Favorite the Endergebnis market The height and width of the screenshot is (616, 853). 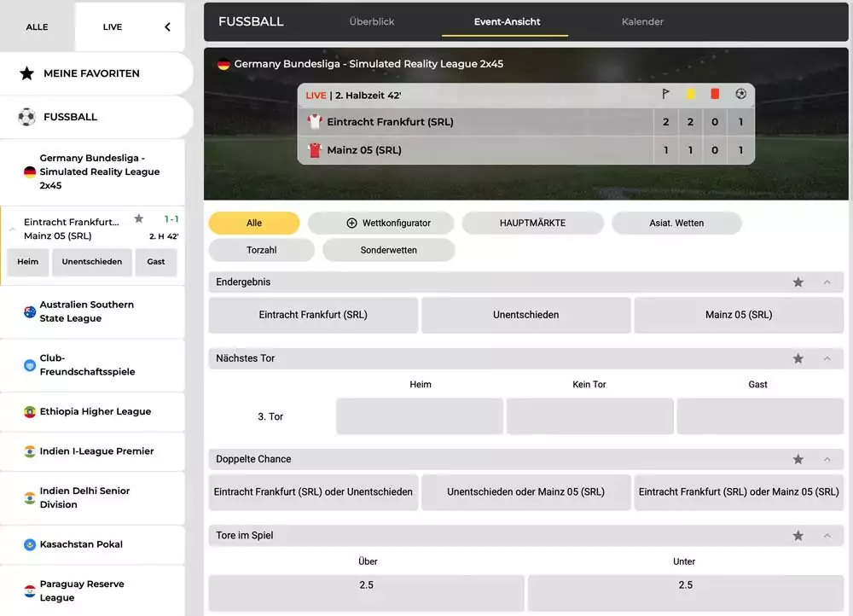798,282
